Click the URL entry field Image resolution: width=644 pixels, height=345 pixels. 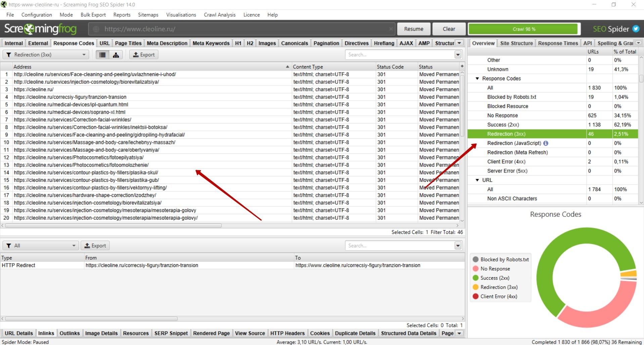tap(242, 29)
